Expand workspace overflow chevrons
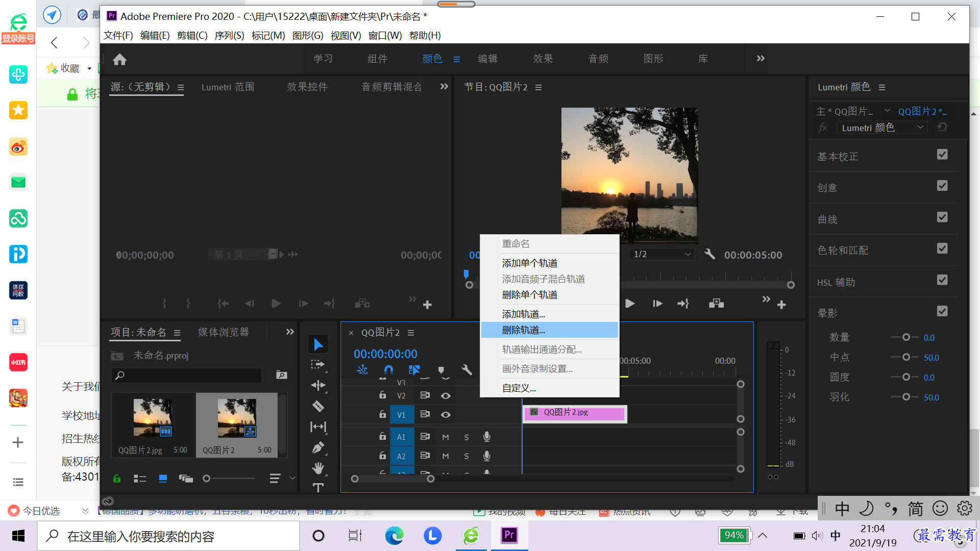The image size is (980, 551). [x=761, y=59]
